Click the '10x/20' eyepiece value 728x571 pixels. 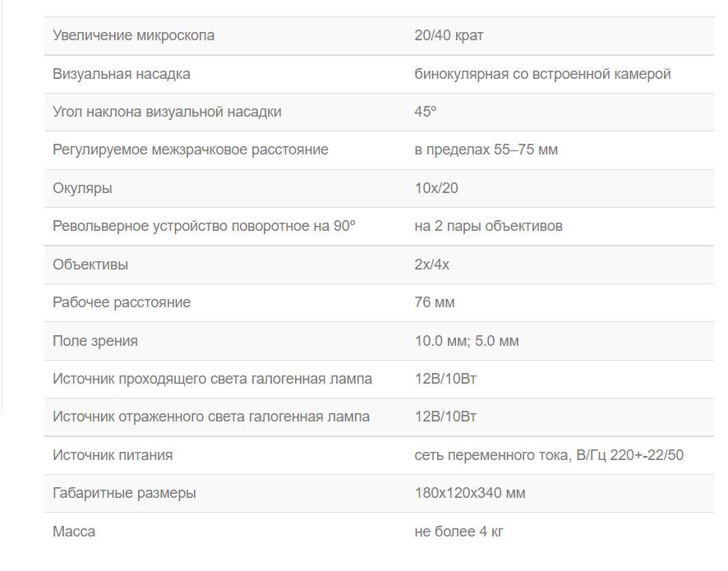(436, 188)
